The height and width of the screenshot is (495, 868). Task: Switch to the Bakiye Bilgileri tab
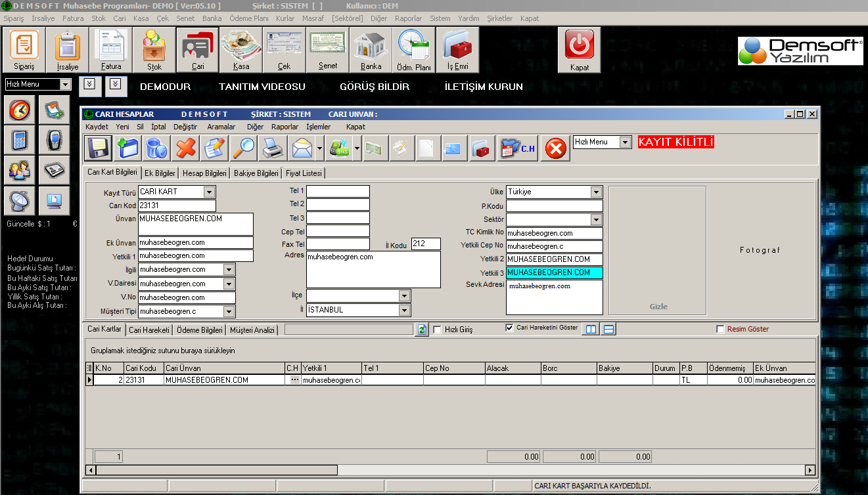click(x=257, y=173)
